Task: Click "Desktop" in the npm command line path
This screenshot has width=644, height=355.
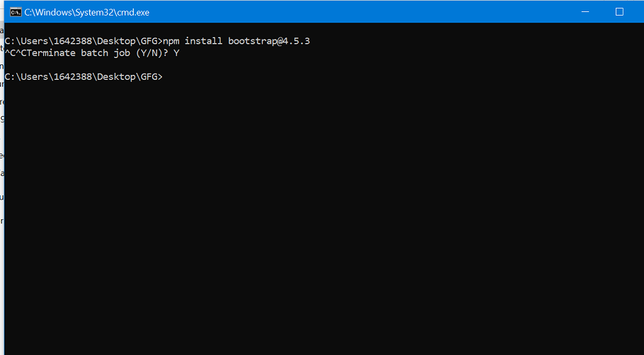Action: [x=116, y=41]
